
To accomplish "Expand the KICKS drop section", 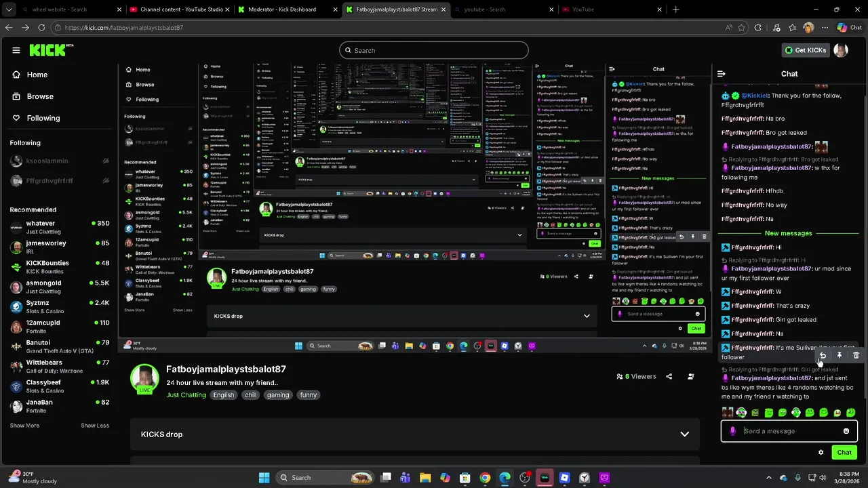I will point(414,434).
